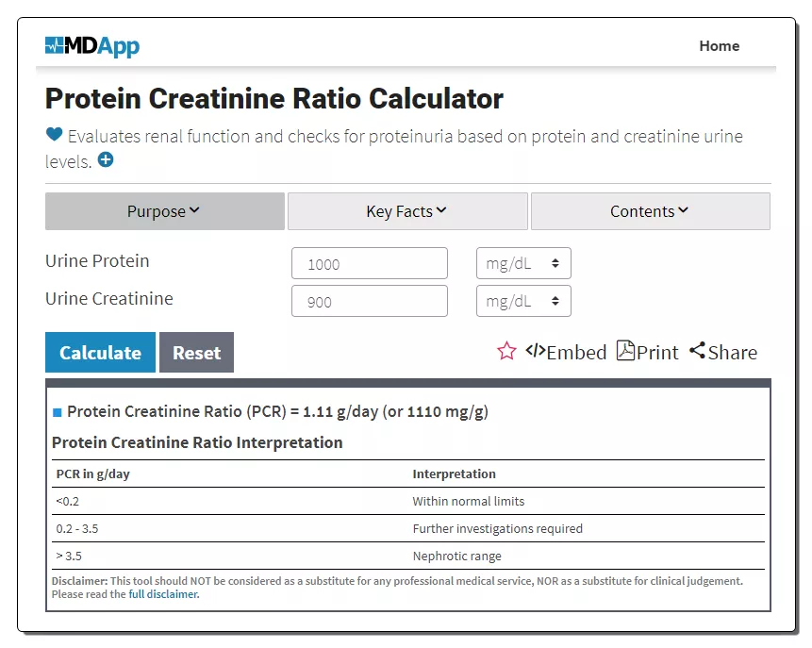Click the Urine Protein input field
Viewport: 812px width, 648px height.
click(370, 264)
